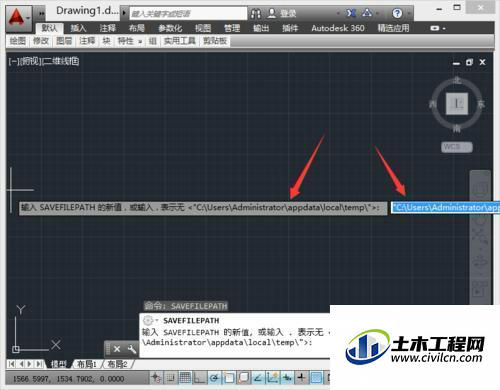The width and height of the screenshot is (500, 390).
Task: Open the 修改 ribbon panel
Action: [x=41, y=41]
